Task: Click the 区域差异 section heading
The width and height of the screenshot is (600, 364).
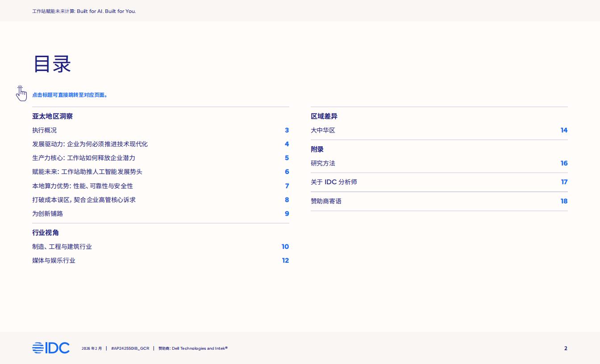Action: coord(324,116)
